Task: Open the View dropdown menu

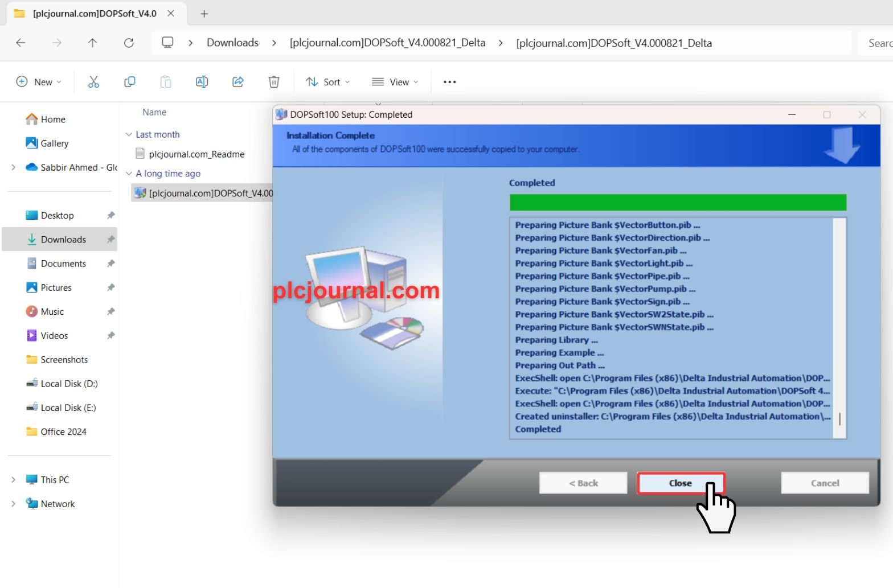Action: point(395,82)
